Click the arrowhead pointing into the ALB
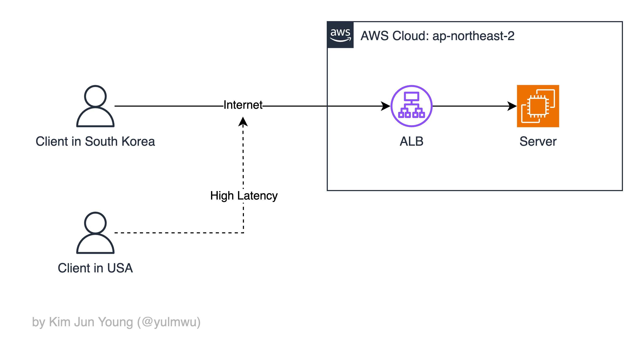The height and width of the screenshot is (360, 644). pos(386,106)
